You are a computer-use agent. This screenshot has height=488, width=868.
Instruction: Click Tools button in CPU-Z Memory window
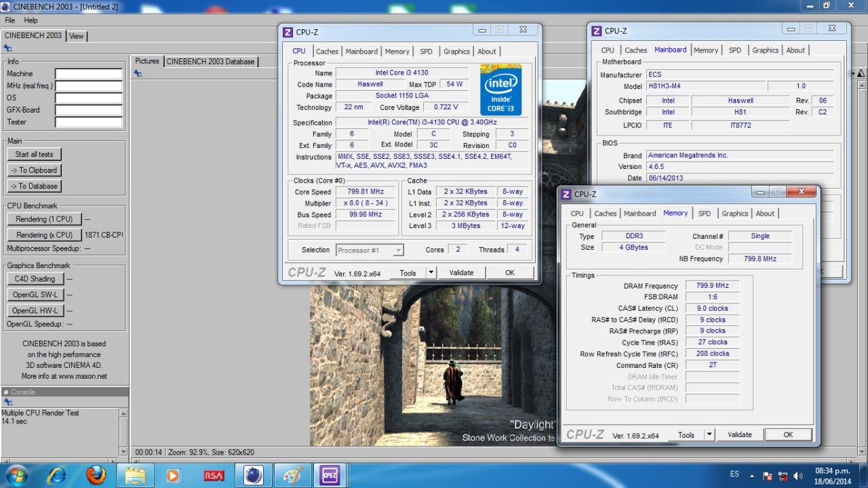point(686,434)
